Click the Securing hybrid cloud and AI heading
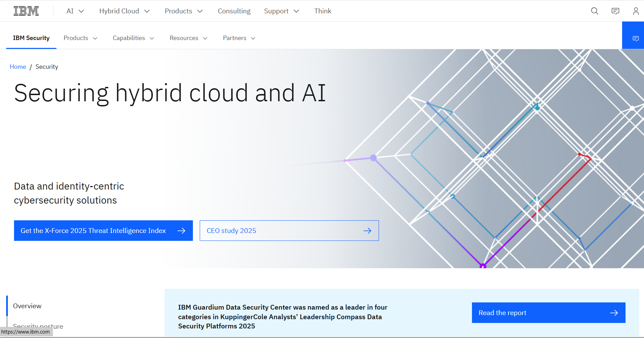This screenshot has width=644, height=338. pyautogui.click(x=170, y=93)
